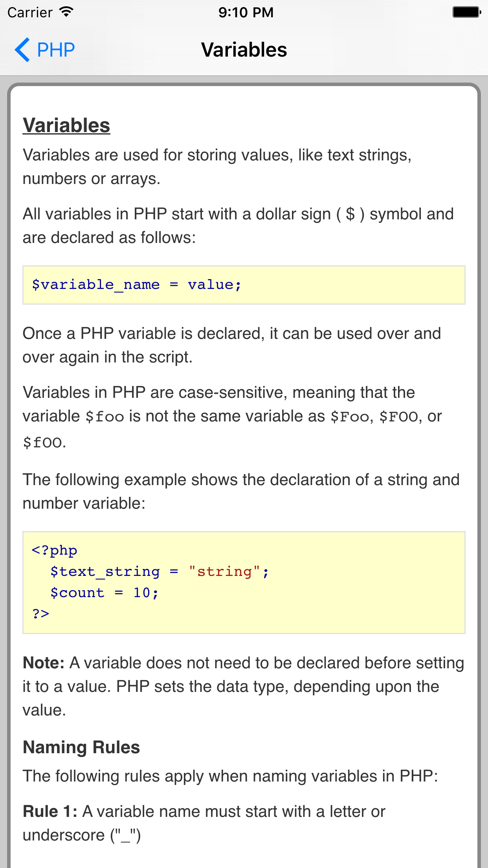Tap the $variable_name code snippet box
The image size is (488, 868).
244,284
